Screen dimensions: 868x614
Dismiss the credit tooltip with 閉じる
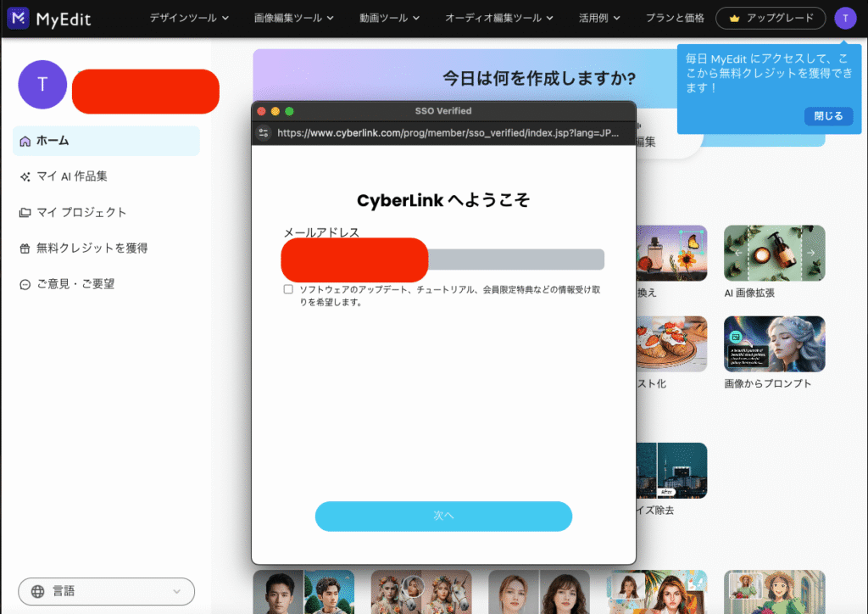(828, 116)
